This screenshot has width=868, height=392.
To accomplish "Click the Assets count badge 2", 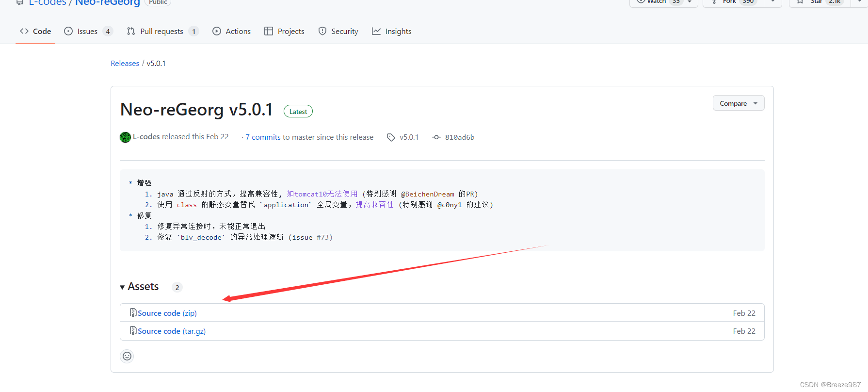I will [177, 287].
